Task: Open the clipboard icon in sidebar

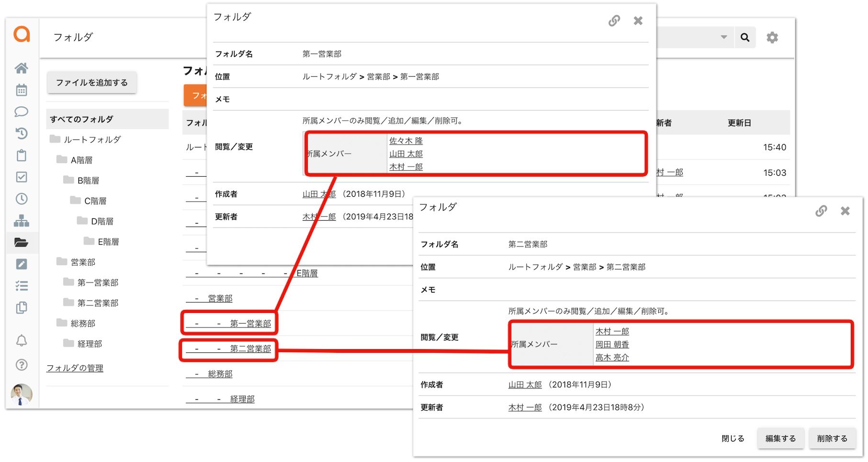Action: click(x=22, y=155)
